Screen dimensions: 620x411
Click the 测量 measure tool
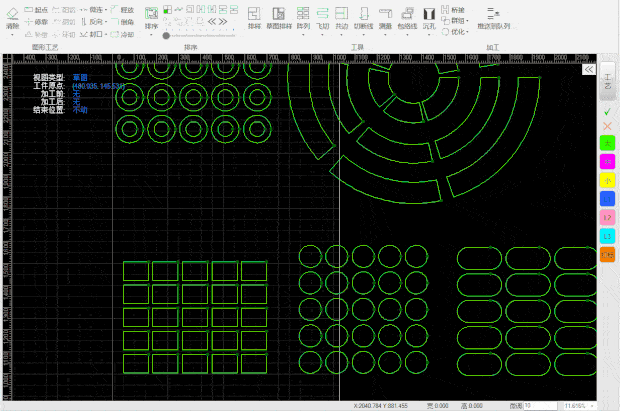click(385, 18)
